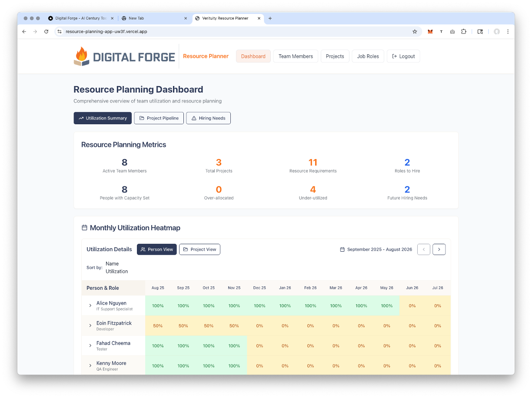Click Alice Nguyen's green 100% May 26 cell

pyautogui.click(x=386, y=305)
